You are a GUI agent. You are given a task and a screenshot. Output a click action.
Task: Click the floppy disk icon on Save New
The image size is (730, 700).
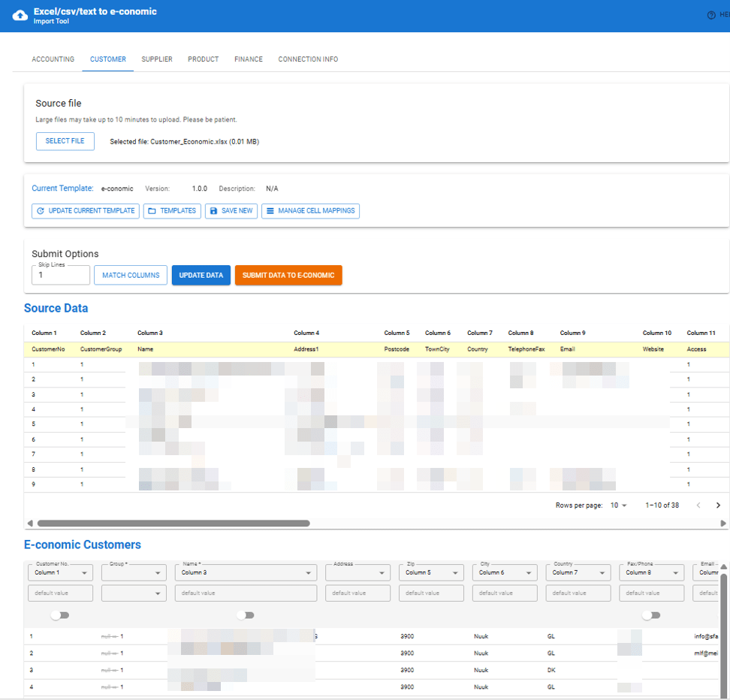pyautogui.click(x=213, y=211)
